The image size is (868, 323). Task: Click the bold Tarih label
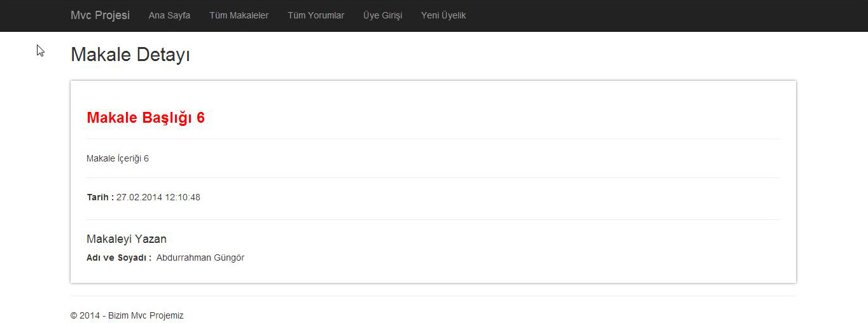tap(100, 197)
